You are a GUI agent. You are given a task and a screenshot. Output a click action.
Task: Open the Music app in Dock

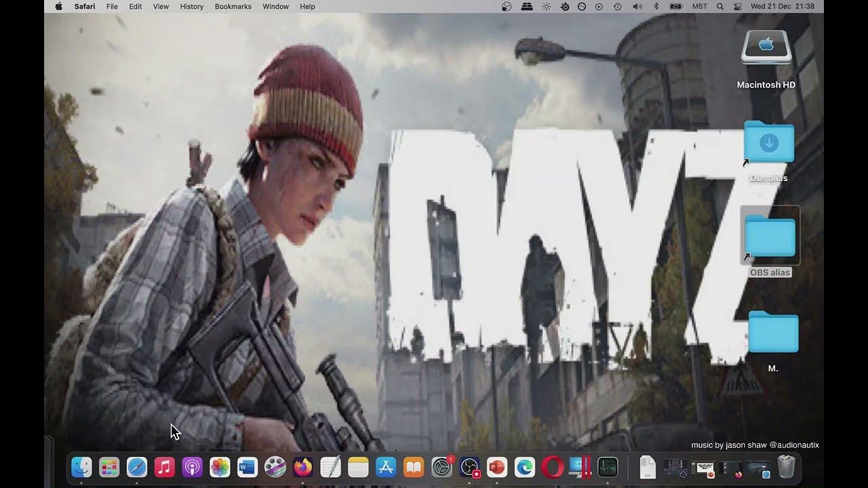[x=165, y=467]
